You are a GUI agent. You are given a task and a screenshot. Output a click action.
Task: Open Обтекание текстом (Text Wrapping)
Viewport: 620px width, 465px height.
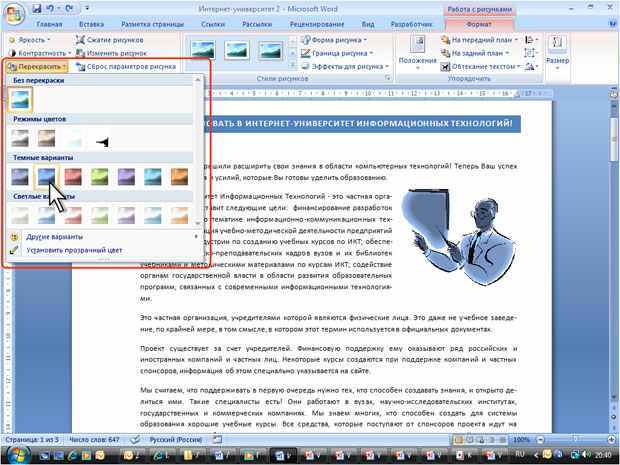tap(480, 66)
